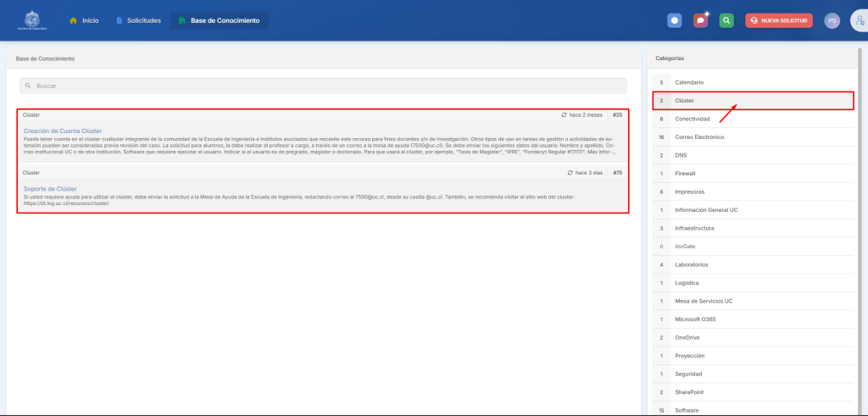Click the green magnifier search icon
Screen dimensions: 868x416
[x=726, y=20]
